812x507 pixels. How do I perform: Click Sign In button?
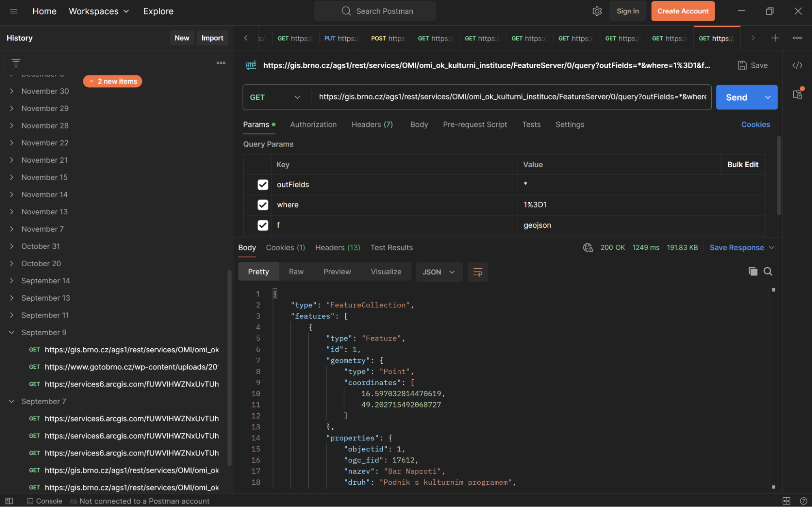[x=628, y=11]
